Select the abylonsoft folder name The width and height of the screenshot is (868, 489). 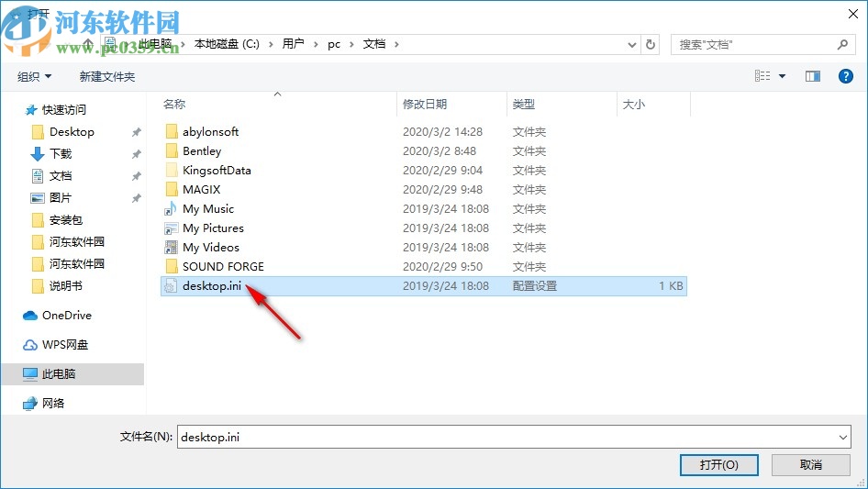click(211, 132)
